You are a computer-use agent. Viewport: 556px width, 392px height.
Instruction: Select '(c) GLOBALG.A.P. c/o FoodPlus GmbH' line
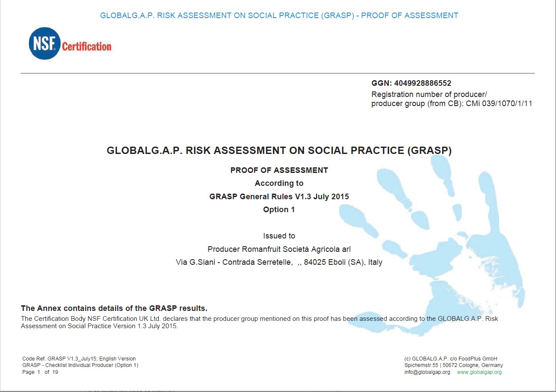[x=451, y=359]
